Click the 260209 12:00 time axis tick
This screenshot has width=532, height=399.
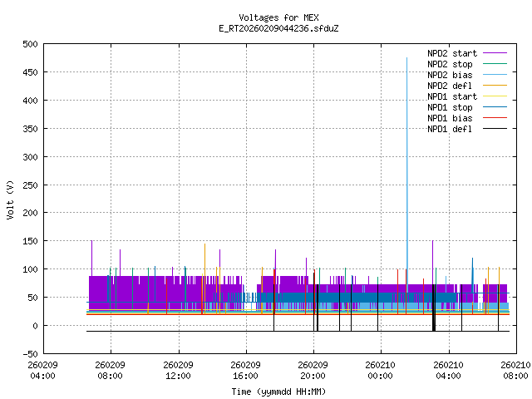178,369
